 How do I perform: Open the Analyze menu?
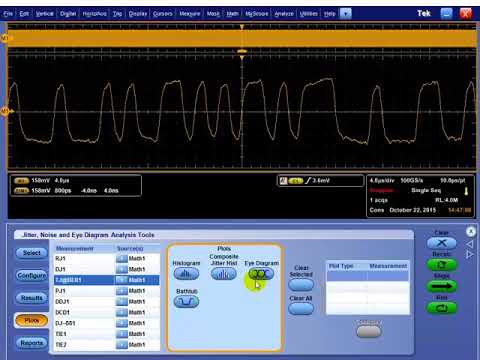point(284,14)
